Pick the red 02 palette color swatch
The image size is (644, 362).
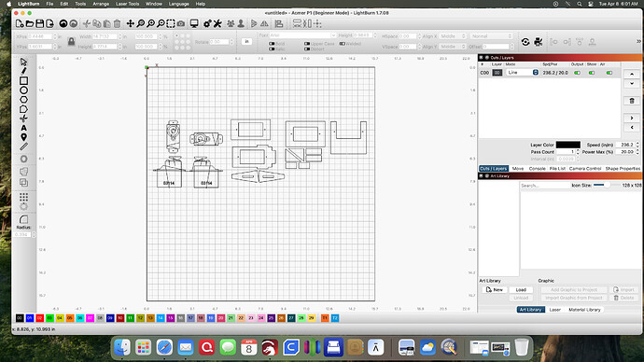pyautogui.click(x=39, y=318)
